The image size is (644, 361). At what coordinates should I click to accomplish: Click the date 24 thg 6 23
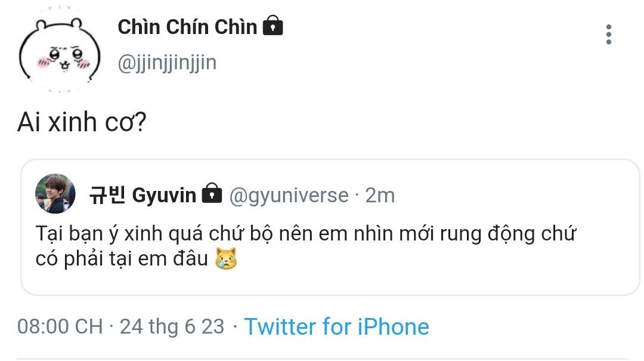point(172,326)
